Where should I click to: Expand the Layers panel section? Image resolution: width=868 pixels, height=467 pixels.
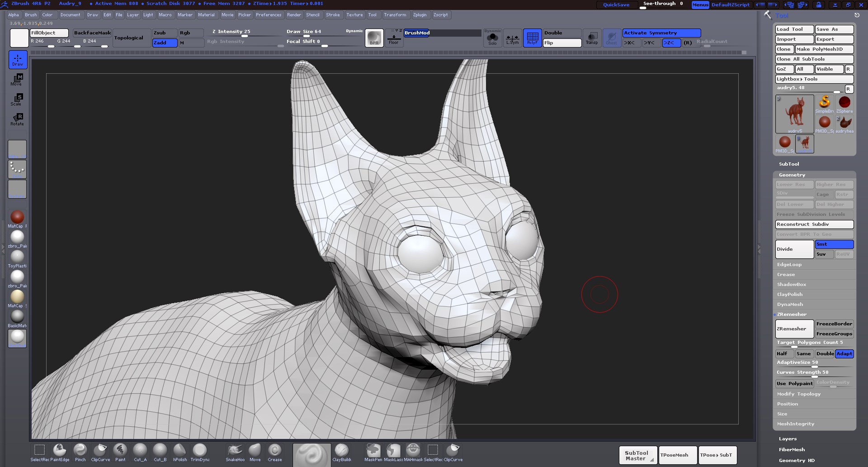[x=788, y=438]
